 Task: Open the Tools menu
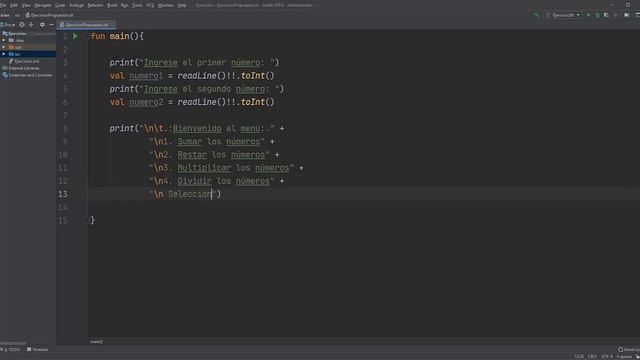tap(138, 5)
